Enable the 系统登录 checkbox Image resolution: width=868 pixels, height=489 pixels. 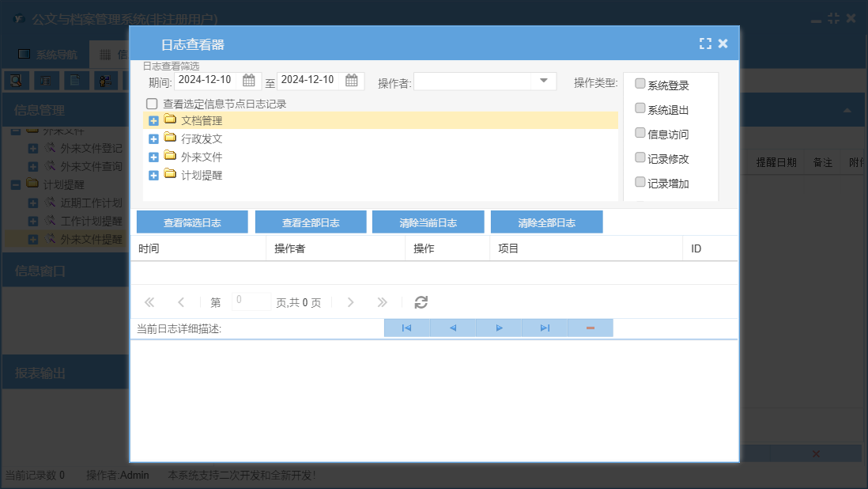(640, 84)
